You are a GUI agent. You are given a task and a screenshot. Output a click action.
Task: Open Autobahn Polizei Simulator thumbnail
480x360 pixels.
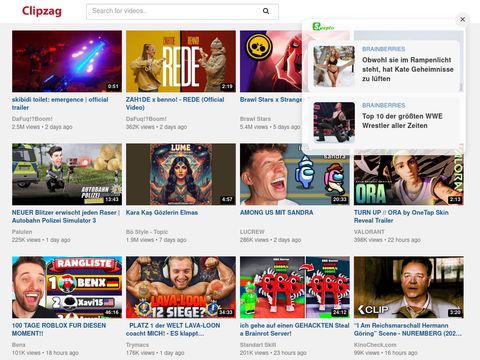tap(67, 174)
